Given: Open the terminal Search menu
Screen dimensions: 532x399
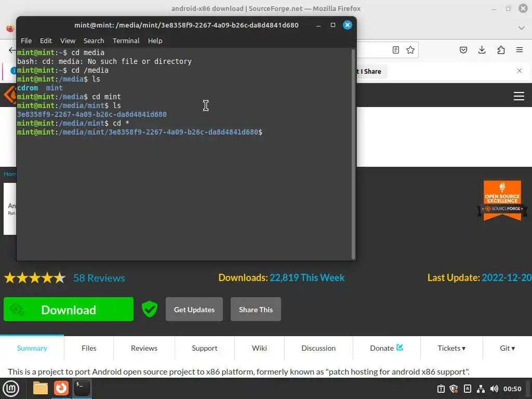Looking at the screenshot, I should (x=94, y=41).
